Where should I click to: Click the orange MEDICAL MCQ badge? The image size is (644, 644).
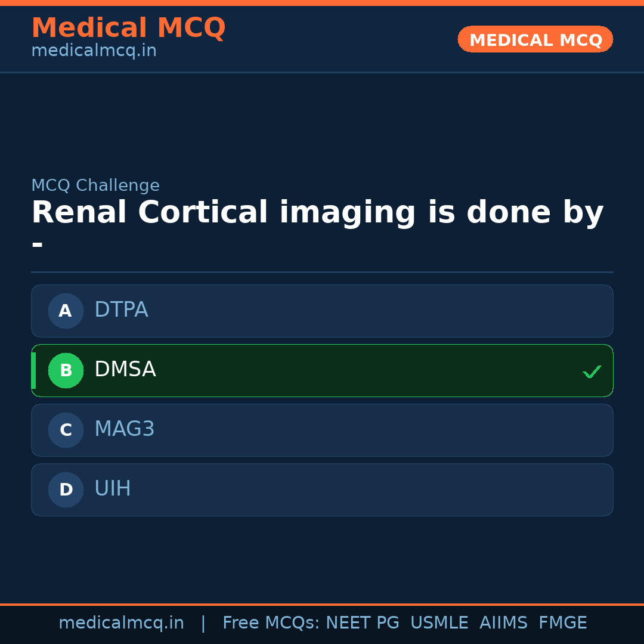click(x=535, y=39)
